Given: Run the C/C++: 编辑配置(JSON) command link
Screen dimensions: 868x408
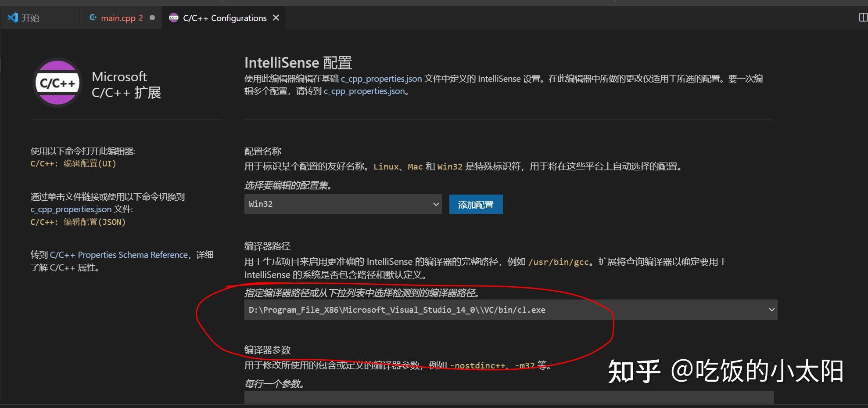Looking at the screenshot, I should 78,222.
